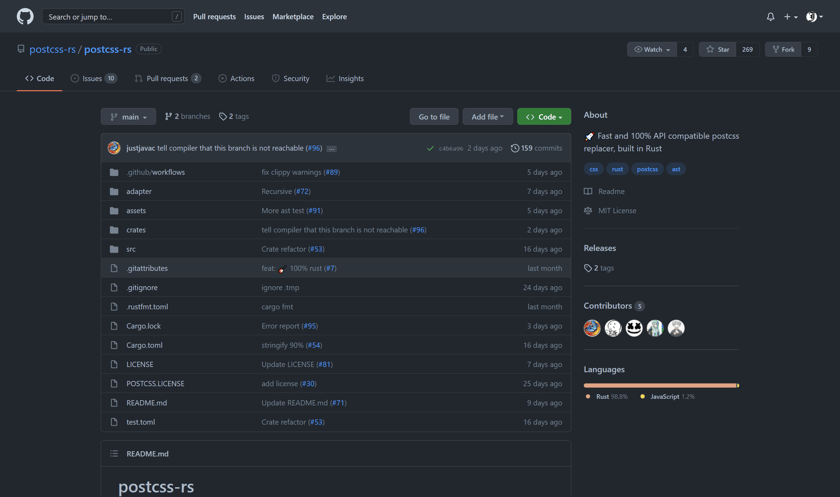Open the adapter folder
This screenshot has height=497, width=840.
(139, 191)
